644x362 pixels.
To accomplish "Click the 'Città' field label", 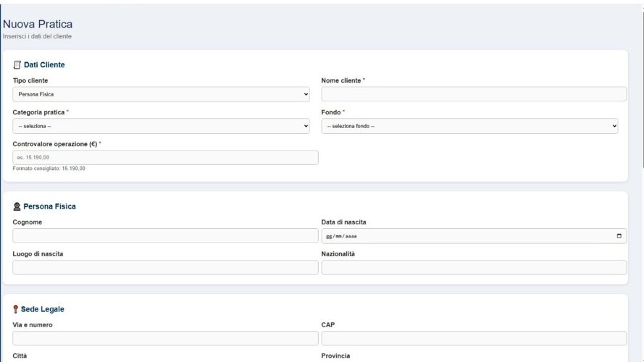I will click(20, 355).
